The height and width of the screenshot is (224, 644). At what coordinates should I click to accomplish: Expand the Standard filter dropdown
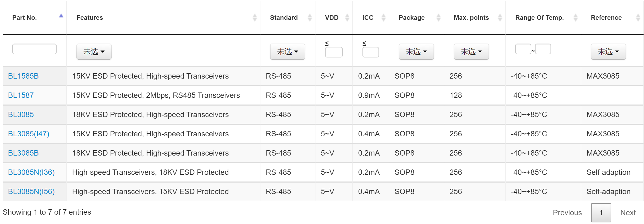point(288,51)
